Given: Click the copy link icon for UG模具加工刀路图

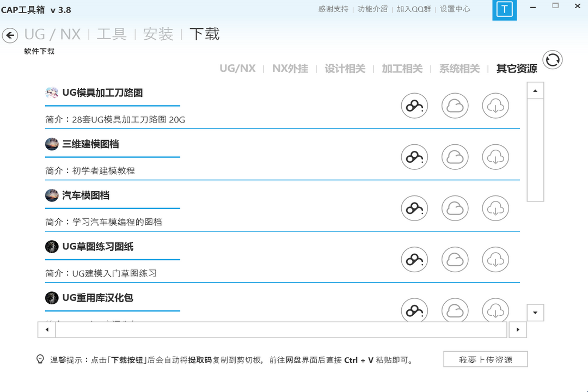Looking at the screenshot, I should point(414,106).
